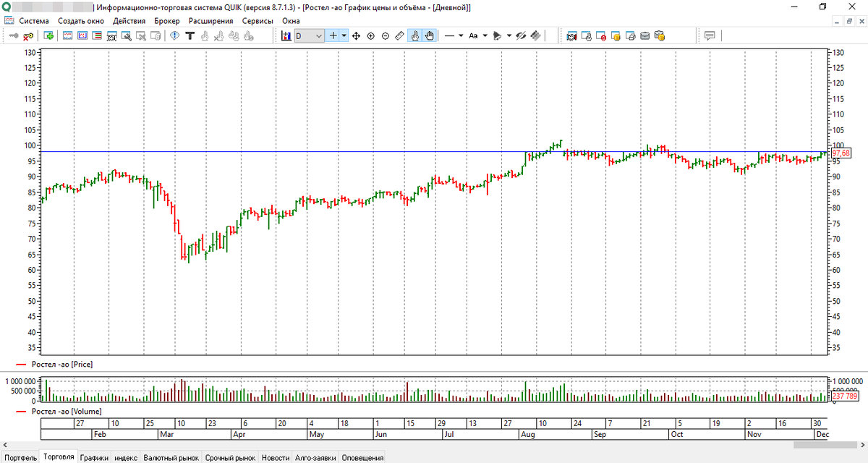Open the D interval combo box
Viewport: 868px width, 463px height.
pyautogui.click(x=309, y=35)
